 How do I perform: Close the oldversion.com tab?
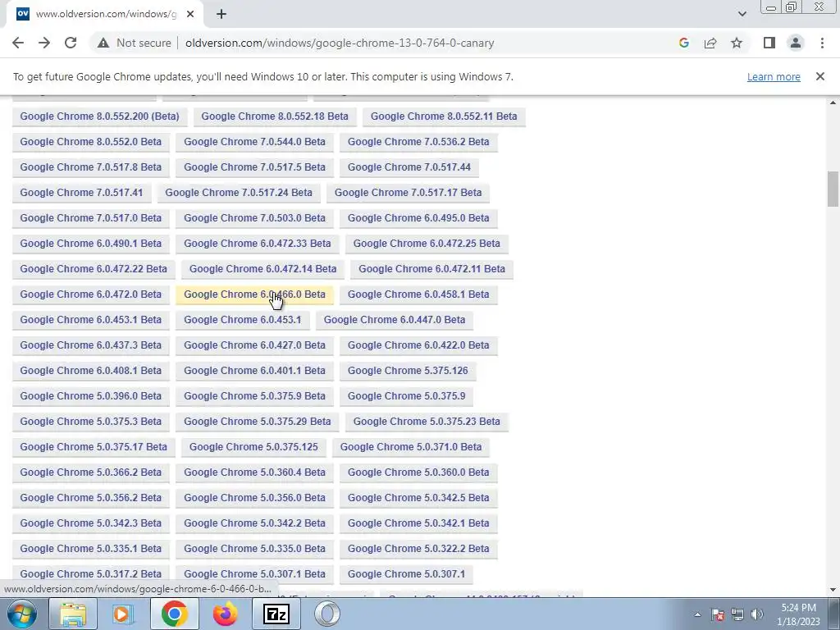coord(190,14)
